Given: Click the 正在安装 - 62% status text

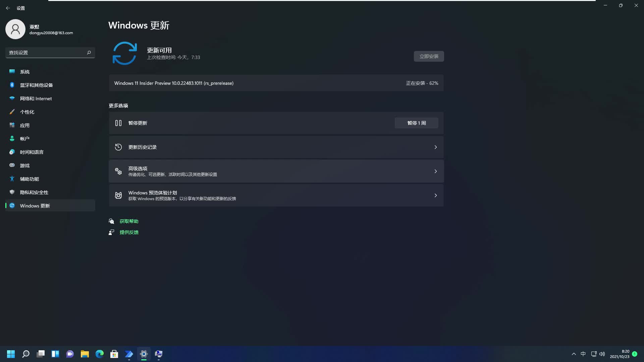Looking at the screenshot, I should coord(422,83).
